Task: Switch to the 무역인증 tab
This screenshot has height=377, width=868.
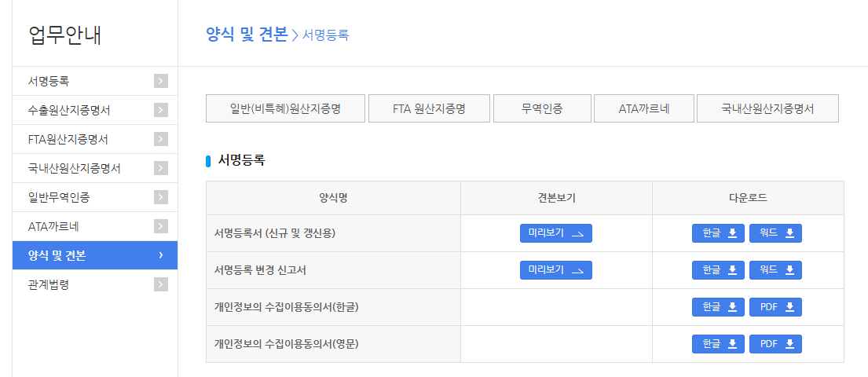Action: click(542, 108)
